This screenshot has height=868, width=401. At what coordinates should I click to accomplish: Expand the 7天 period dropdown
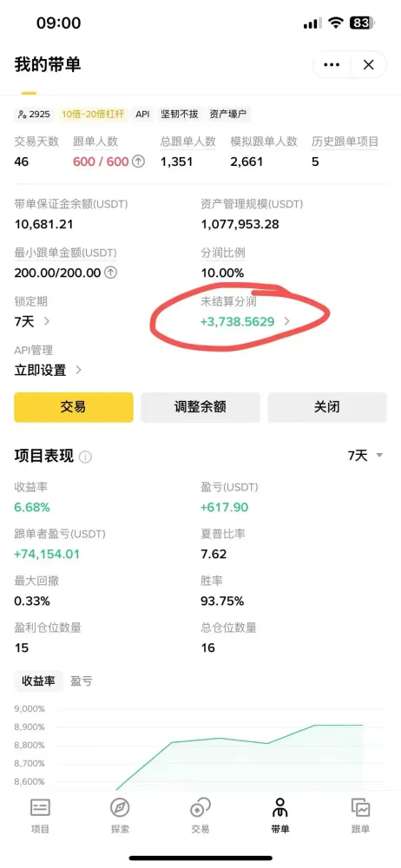365,456
